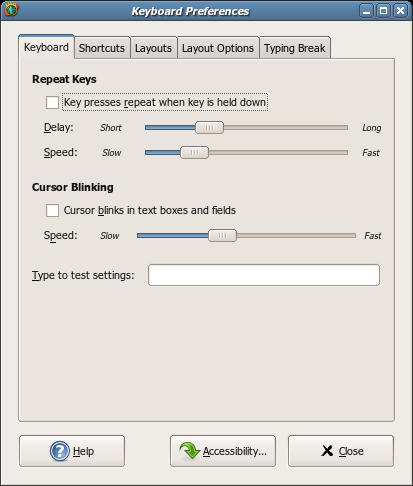413x486 pixels.
Task: Select the Keyboard tab
Action: pos(46,47)
